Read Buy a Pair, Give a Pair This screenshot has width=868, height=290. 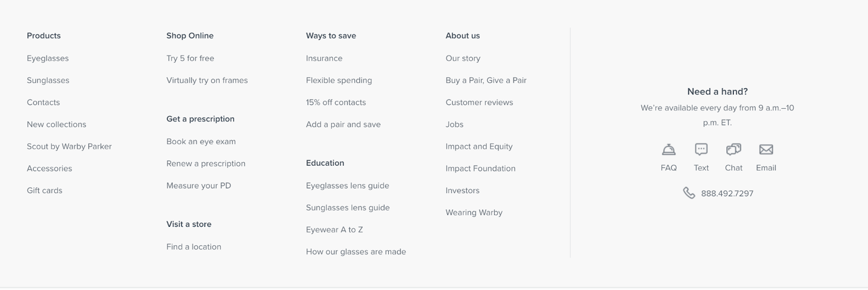[486, 80]
